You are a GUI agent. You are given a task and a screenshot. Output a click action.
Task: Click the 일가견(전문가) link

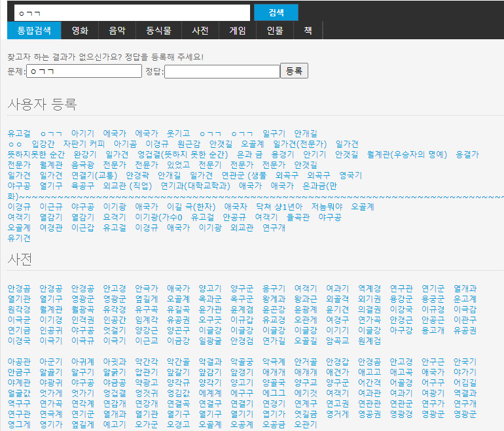pos(300,144)
